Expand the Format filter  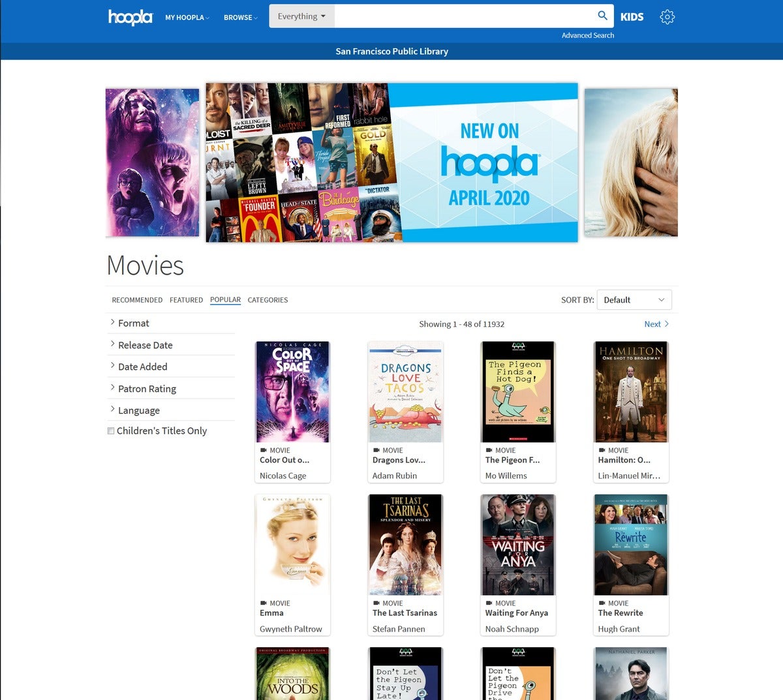[x=170, y=323]
